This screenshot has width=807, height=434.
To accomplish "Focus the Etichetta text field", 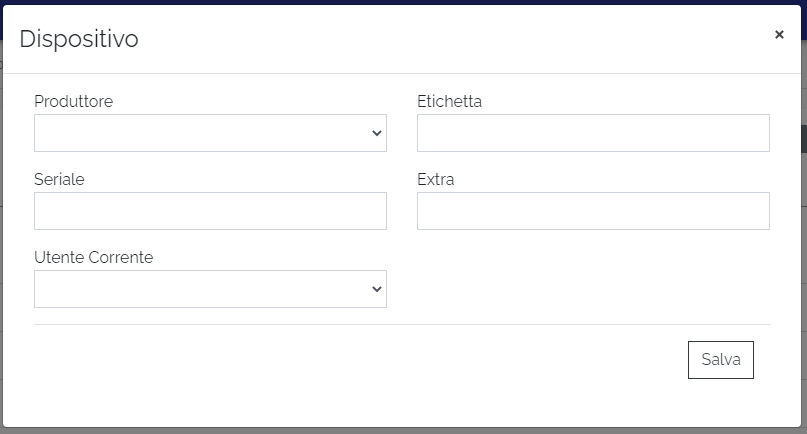I will [x=593, y=133].
